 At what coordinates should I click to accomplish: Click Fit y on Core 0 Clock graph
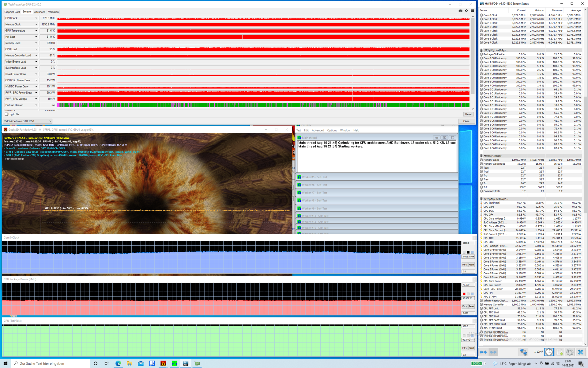(464, 265)
